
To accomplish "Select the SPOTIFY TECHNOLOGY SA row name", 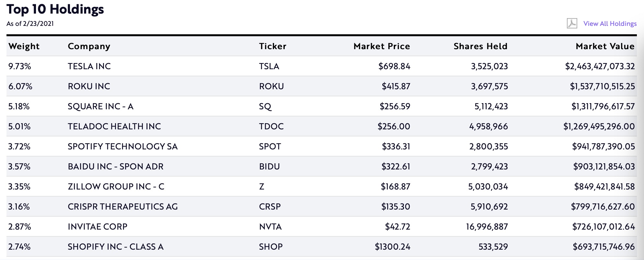I will 122,146.
